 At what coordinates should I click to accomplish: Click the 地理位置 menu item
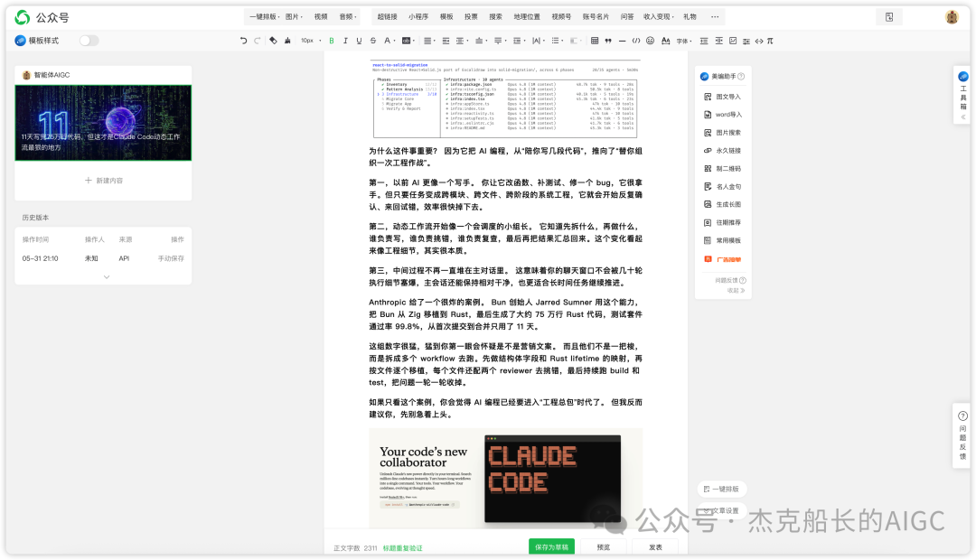pos(527,17)
